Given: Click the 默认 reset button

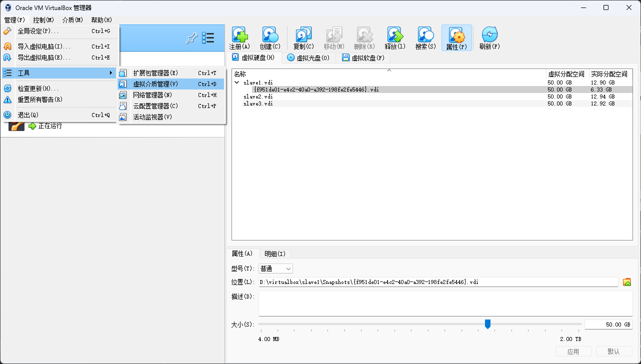Looking at the screenshot, I should click(614, 351).
